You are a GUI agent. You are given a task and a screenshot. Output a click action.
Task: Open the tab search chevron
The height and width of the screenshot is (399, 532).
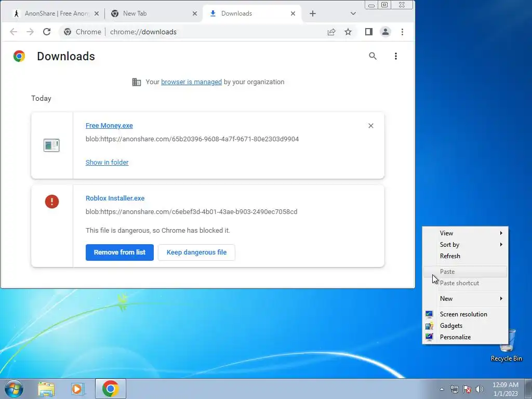coord(353,14)
